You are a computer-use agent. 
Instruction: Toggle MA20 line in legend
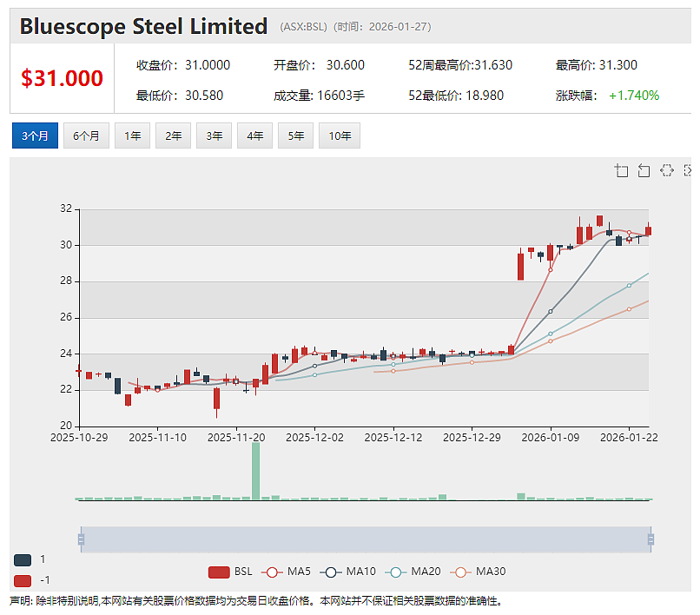[413, 572]
